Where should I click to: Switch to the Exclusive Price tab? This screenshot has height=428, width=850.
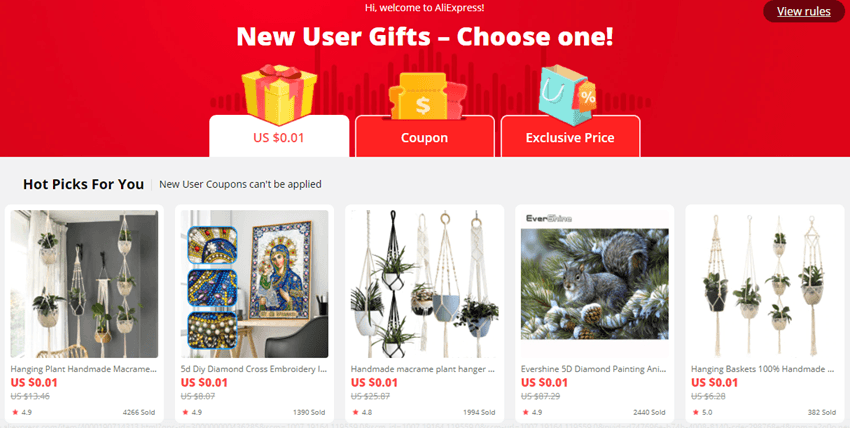coord(570,137)
